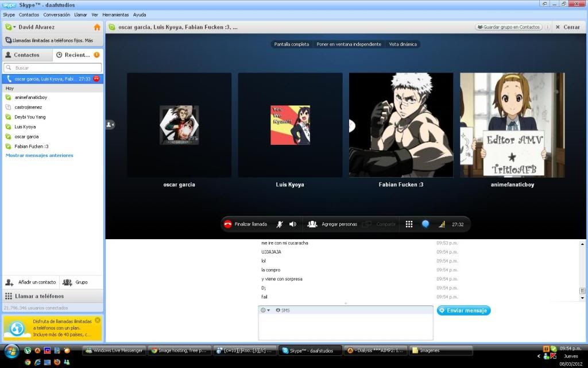Toggle speaker volume in call controls

click(x=293, y=224)
